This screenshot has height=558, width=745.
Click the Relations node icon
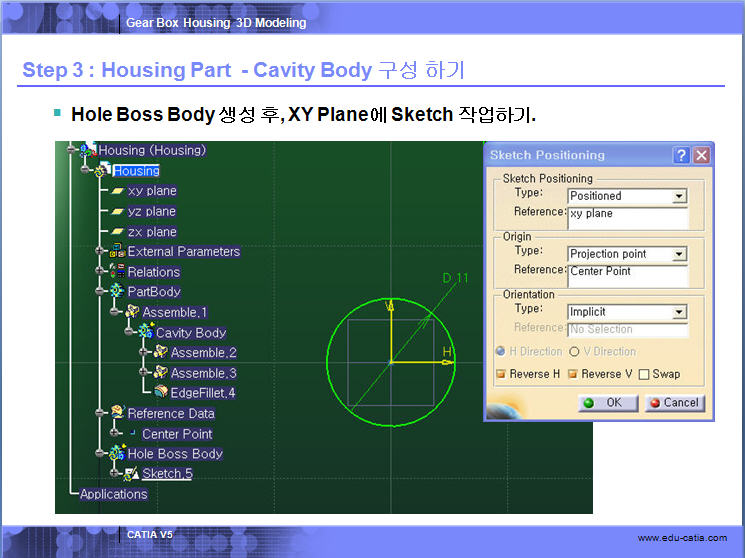(x=117, y=272)
